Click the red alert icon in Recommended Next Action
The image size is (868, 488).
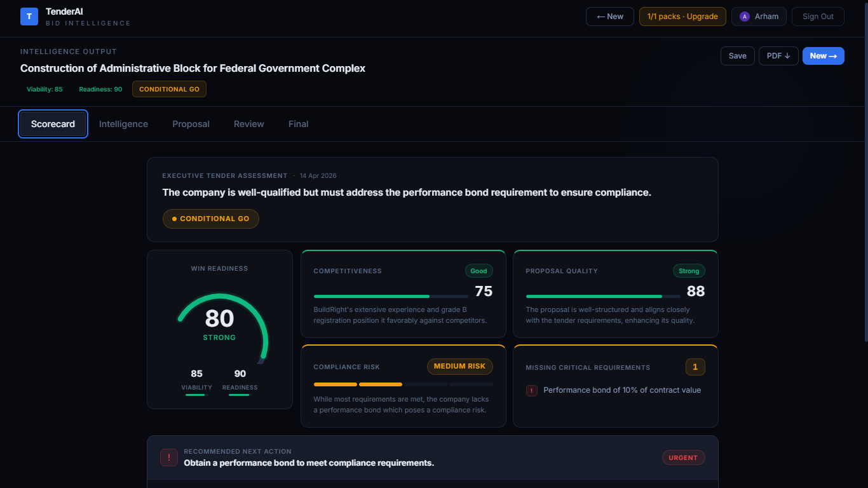169,457
